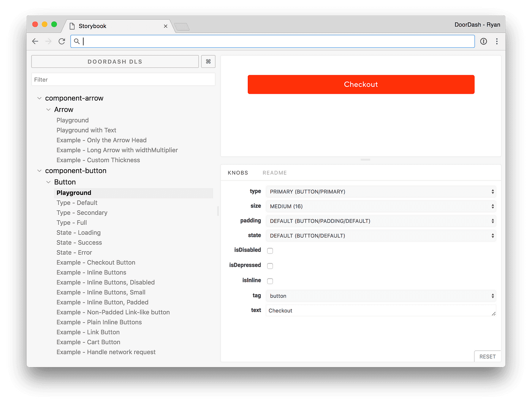This screenshot has height=405, width=532.
Task: Switch to the README tab
Action: 275,173
